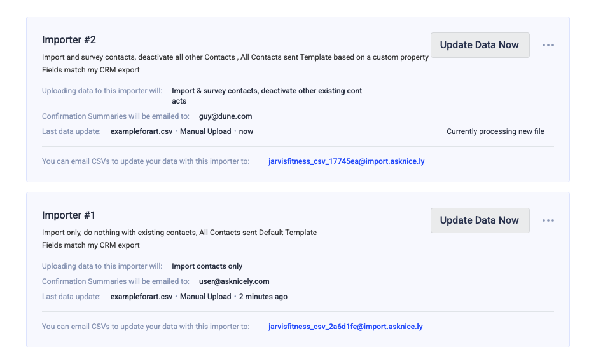Click 'You can email CSVs' label in Importer #1
Viewport: 589px width, 364px height.
[x=146, y=327]
